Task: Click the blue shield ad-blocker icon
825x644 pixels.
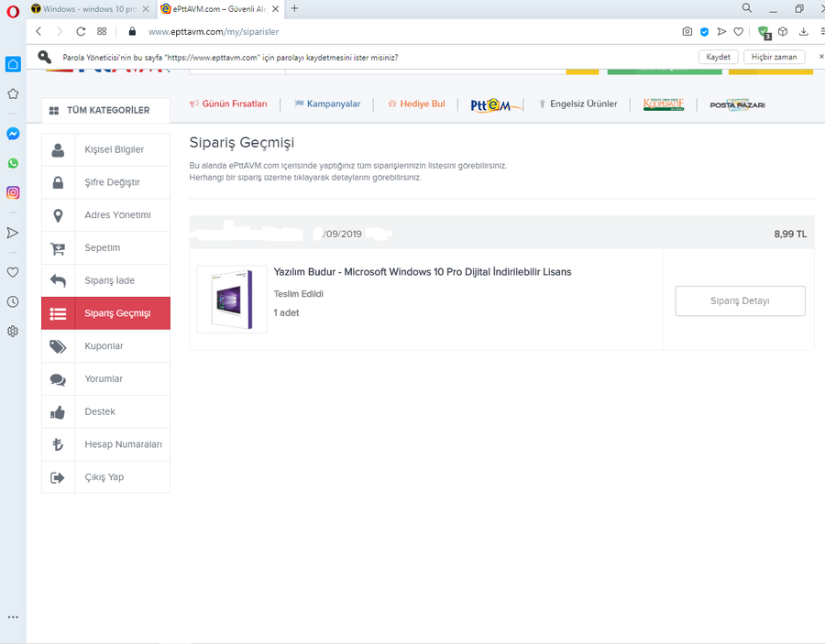Action: (x=705, y=32)
